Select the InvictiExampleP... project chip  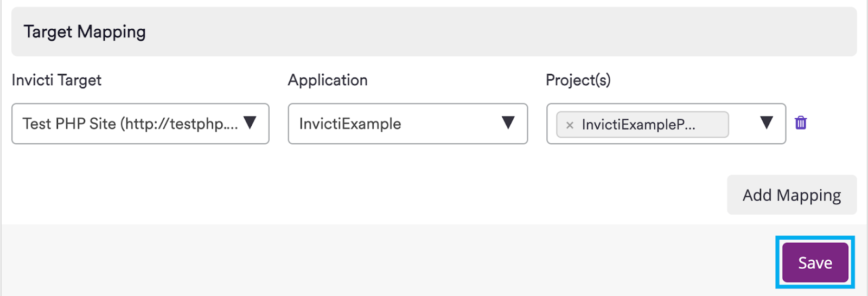pyautogui.click(x=642, y=125)
